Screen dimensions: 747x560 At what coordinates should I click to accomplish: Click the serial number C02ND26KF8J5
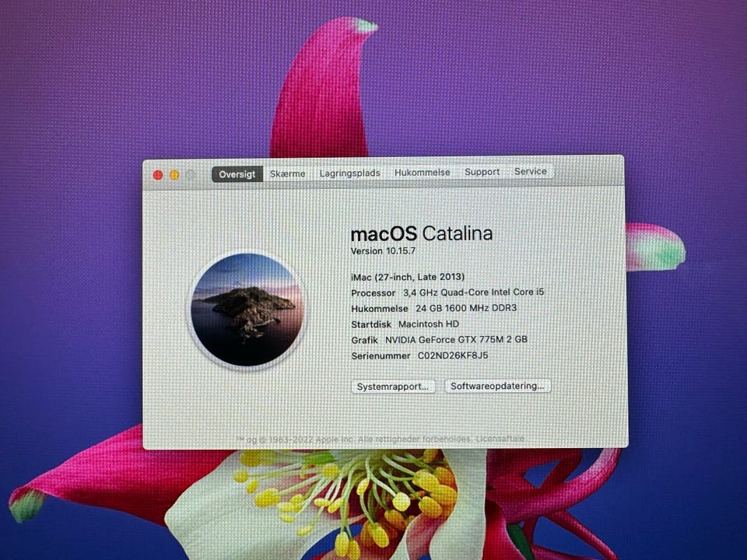(x=453, y=355)
